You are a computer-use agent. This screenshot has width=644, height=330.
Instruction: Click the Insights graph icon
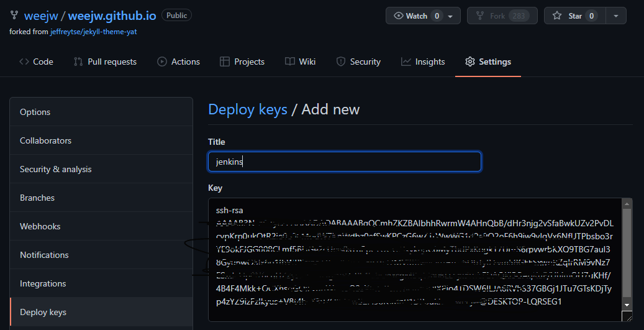pyautogui.click(x=406, y=62)
